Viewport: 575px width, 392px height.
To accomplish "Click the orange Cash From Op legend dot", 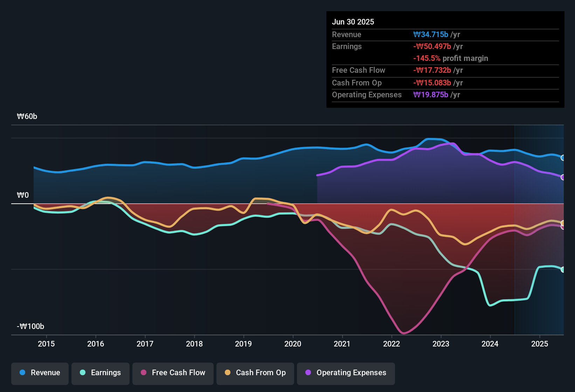I will (228, 373).
